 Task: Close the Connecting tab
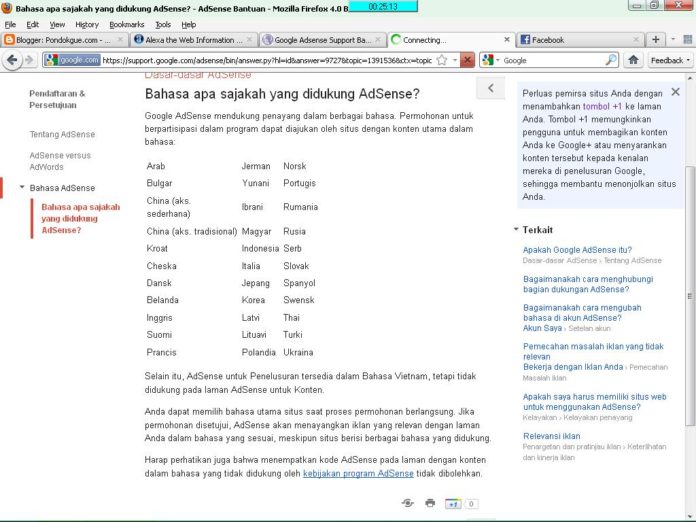(x=507, y=40)
